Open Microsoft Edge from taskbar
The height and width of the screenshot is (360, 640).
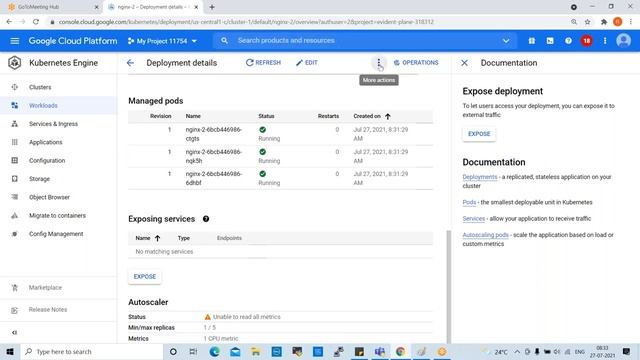coord(214,351)
